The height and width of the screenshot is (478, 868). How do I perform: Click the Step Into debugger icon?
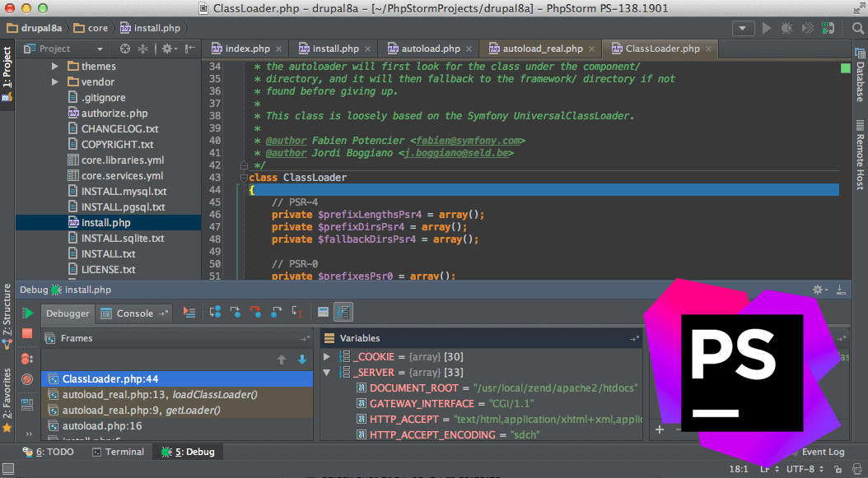point(236,312)
